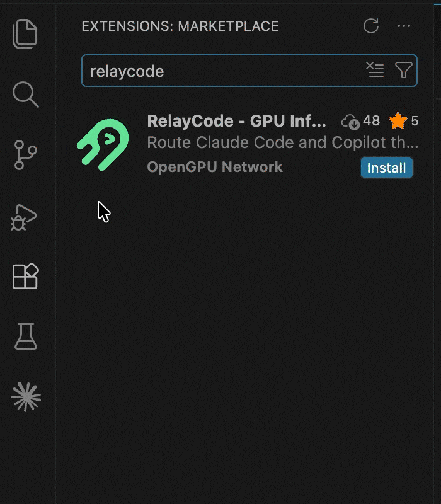
Task: Select RelayCode - GPU Inf... extension title
Action: 237,121
